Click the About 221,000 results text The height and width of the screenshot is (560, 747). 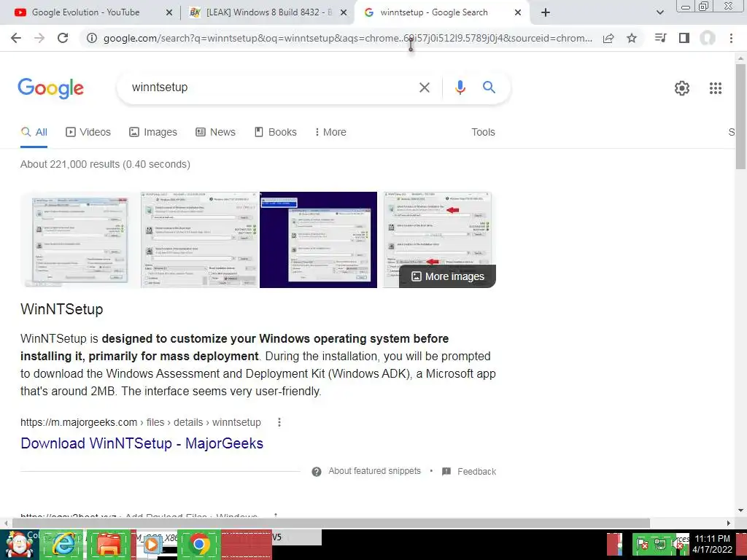click(105, 164)
